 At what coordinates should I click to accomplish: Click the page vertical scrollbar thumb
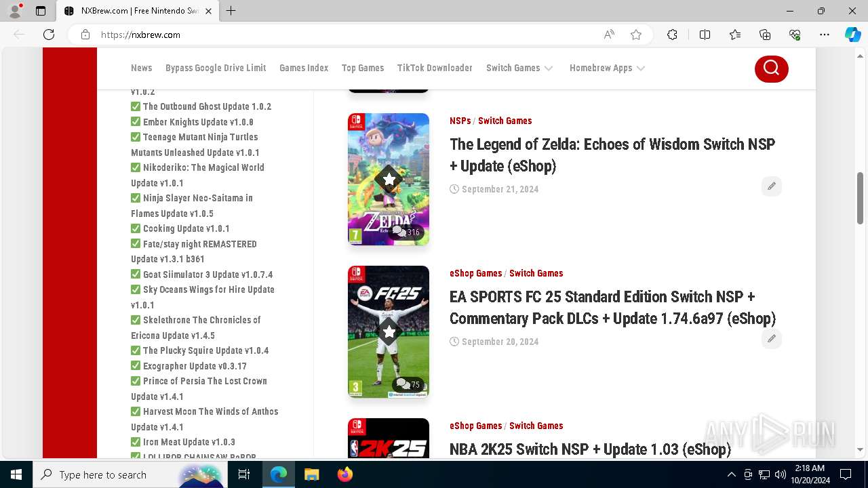tap(860, 198)
